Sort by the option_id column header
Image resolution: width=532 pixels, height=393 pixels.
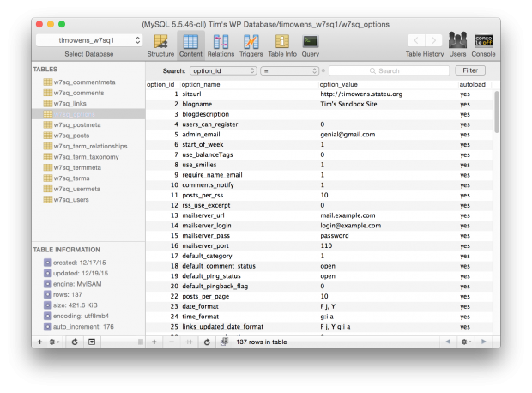(162, 84)
